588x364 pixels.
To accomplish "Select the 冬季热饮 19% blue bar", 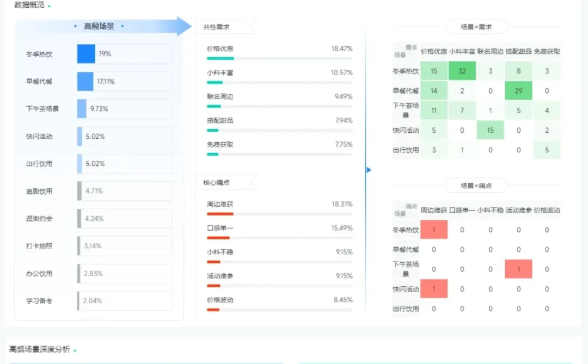I will tap(86, 54).
